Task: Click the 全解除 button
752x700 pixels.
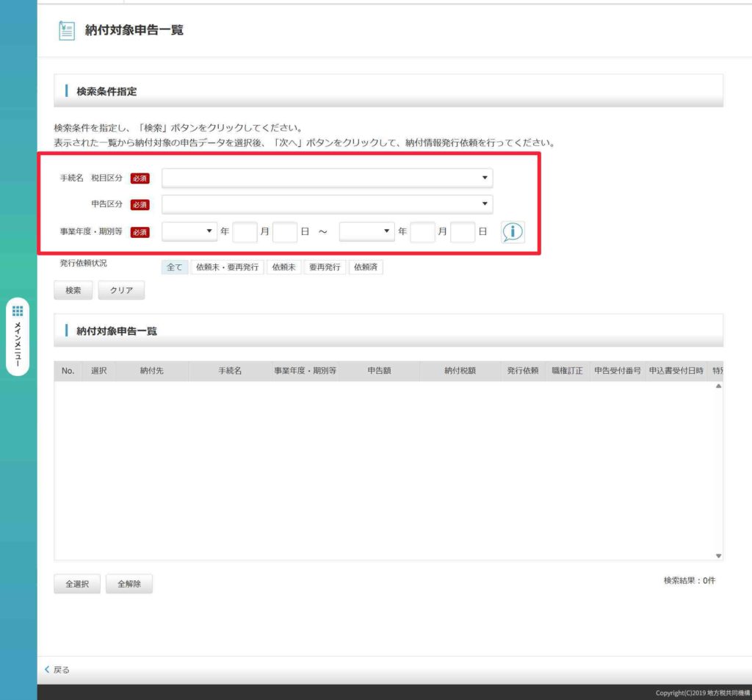Action: 129,584
